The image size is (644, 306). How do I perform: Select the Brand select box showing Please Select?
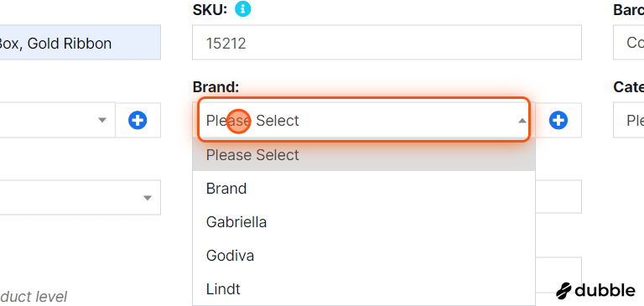pos(364,121)
